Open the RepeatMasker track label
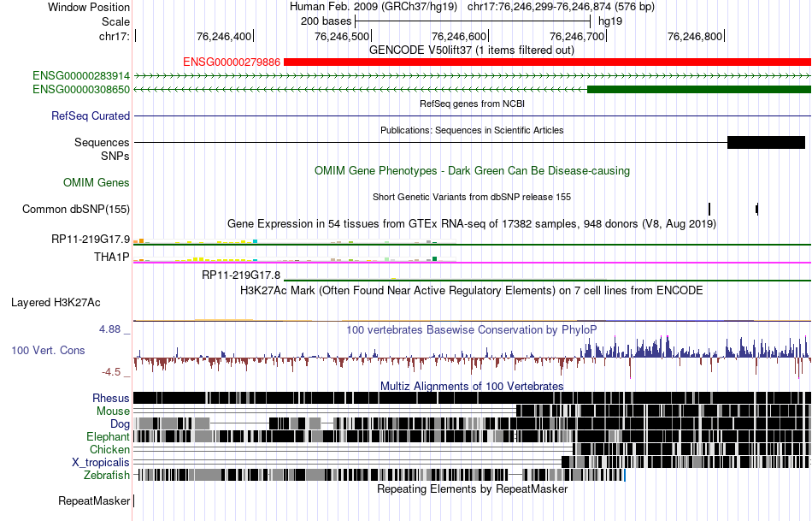Viewport: 812px width, 521px height. click(94, 501)
